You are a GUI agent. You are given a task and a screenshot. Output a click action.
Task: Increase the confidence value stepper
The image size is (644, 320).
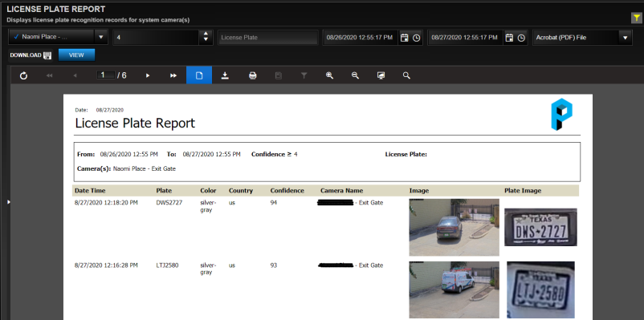206,34
